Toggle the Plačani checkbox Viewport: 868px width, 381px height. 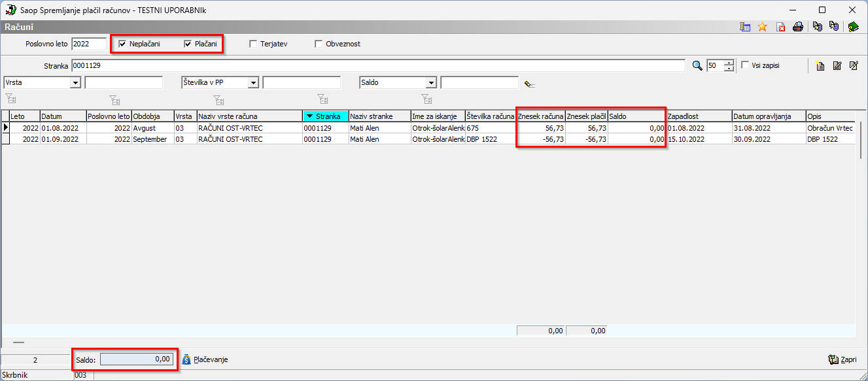188,44
